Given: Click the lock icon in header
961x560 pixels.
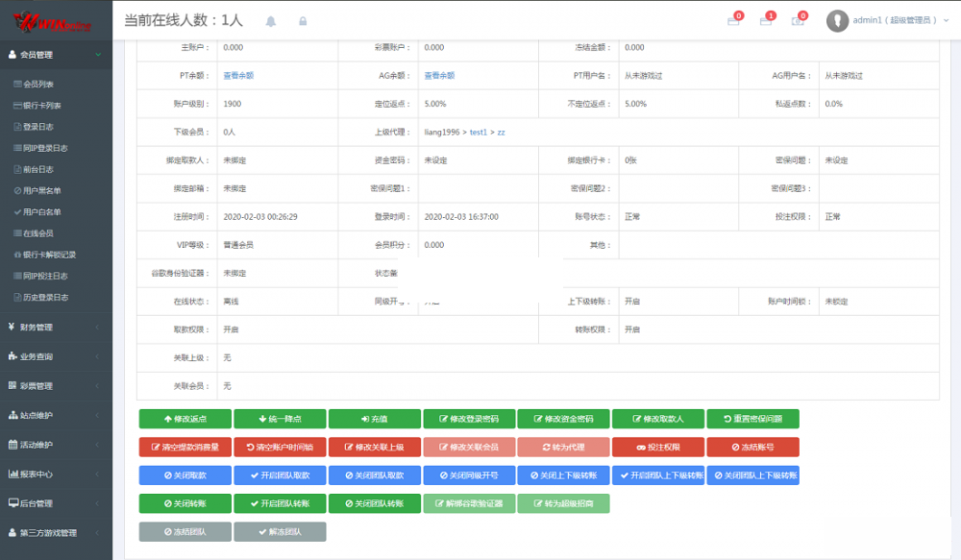Looking at the screenshot, I should 303,20.
